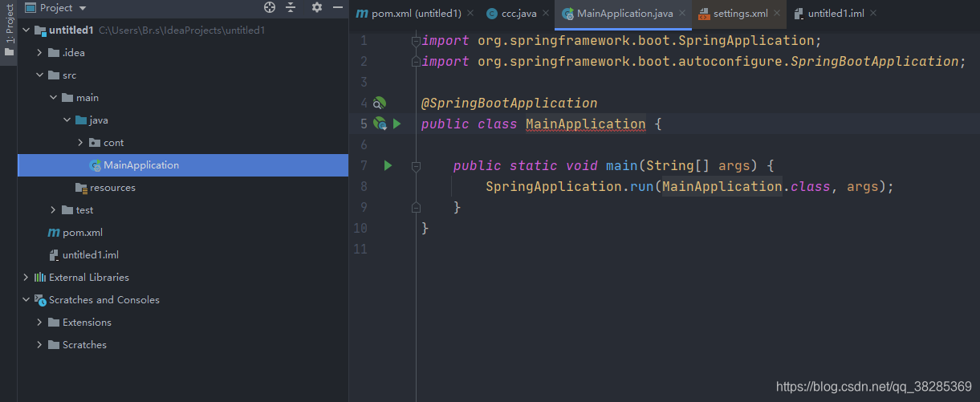Select the resources folder
This screenshot has width=980, height=402.
point(112,188)
